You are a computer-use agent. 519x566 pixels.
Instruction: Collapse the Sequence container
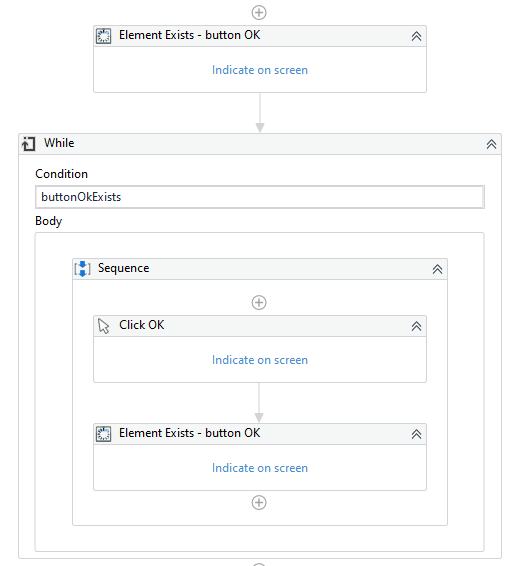click(437, 269)
